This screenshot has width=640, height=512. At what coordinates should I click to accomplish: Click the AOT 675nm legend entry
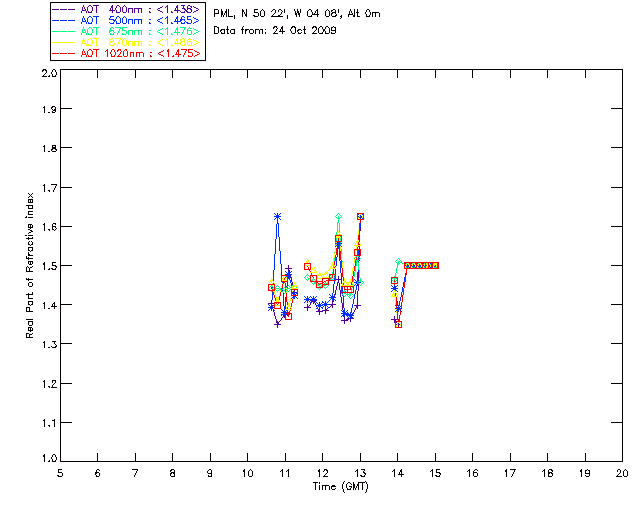[x=127, y=31]
